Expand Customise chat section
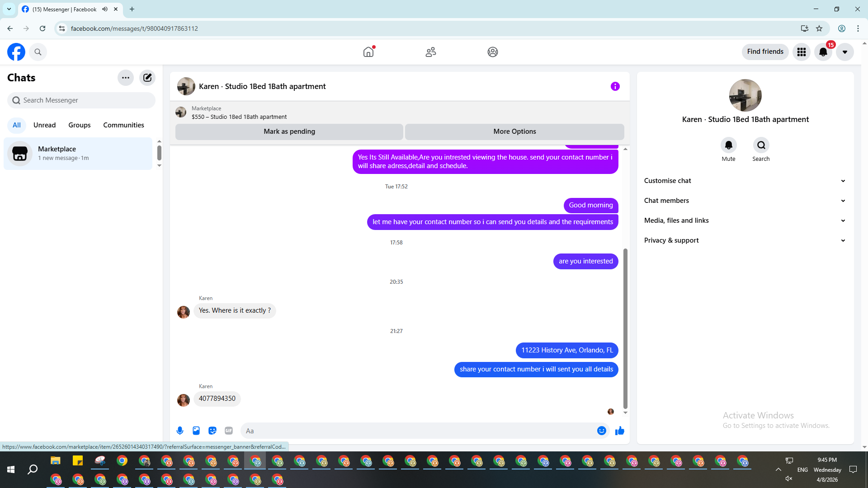Viewport: 868px width, 488px height. pyautogui.click(x=745, y=181)
